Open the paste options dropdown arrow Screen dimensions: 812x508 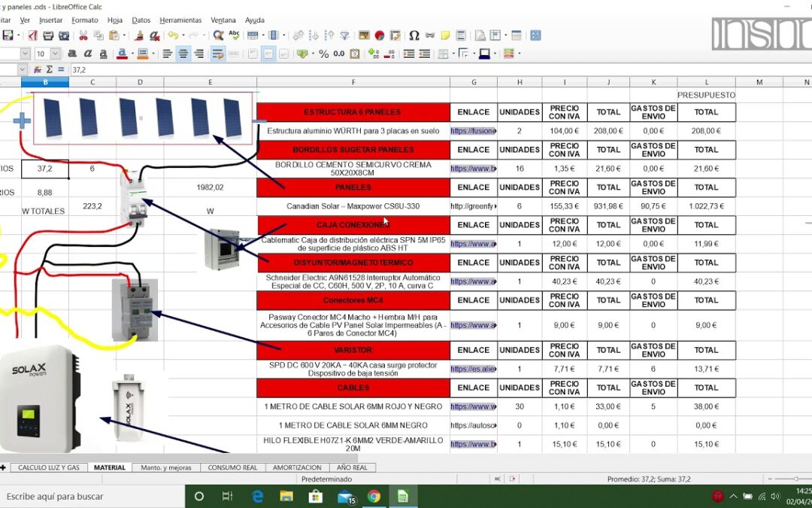tap(124, 35)
